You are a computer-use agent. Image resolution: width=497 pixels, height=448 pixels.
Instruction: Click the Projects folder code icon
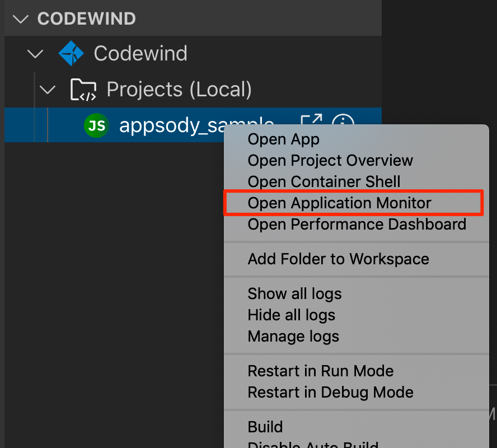(83, 90)
